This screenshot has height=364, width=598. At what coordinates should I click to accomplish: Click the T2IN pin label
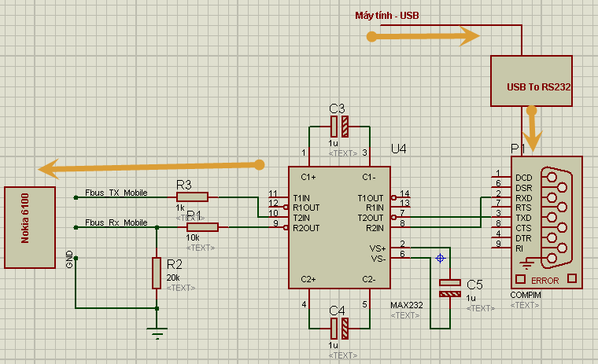301,218
